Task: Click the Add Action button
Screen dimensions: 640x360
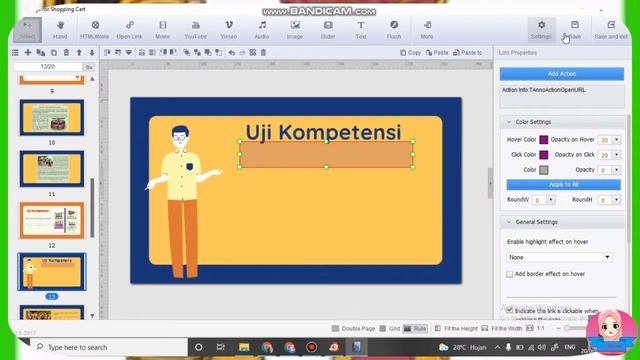Action: [x=562, y=74]
